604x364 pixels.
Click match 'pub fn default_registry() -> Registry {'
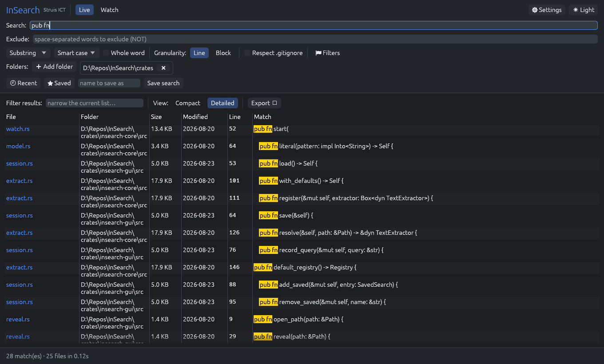[305, 267]
